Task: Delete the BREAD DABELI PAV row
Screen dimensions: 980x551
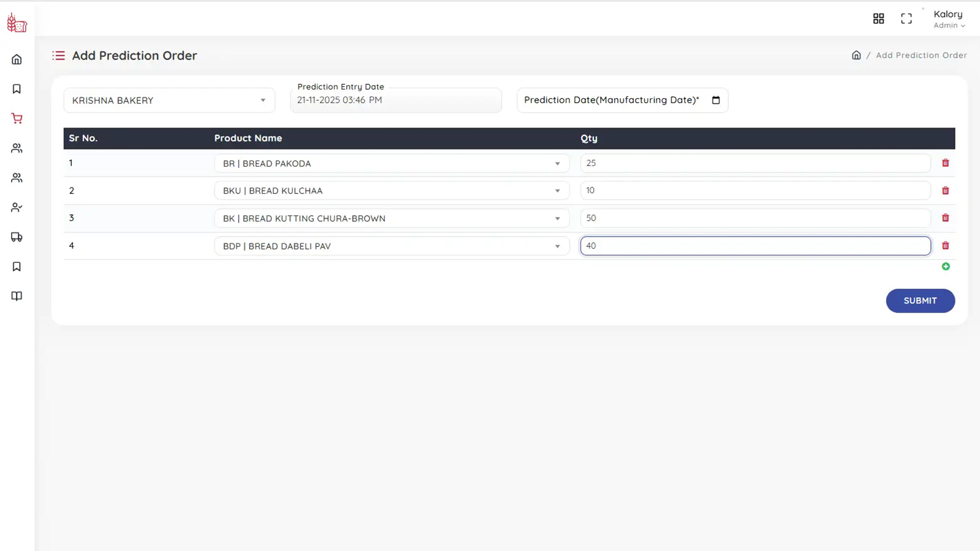Action: point(945,246)
